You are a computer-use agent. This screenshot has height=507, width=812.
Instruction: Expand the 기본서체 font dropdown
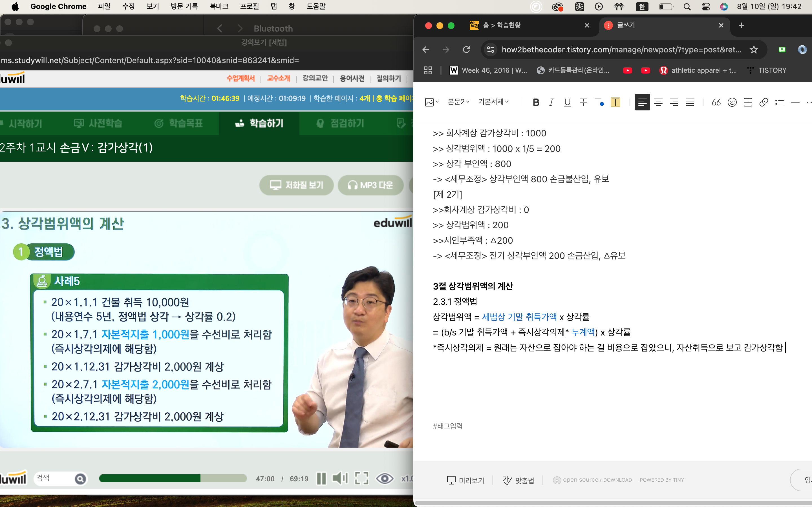[x=493, y=102]
